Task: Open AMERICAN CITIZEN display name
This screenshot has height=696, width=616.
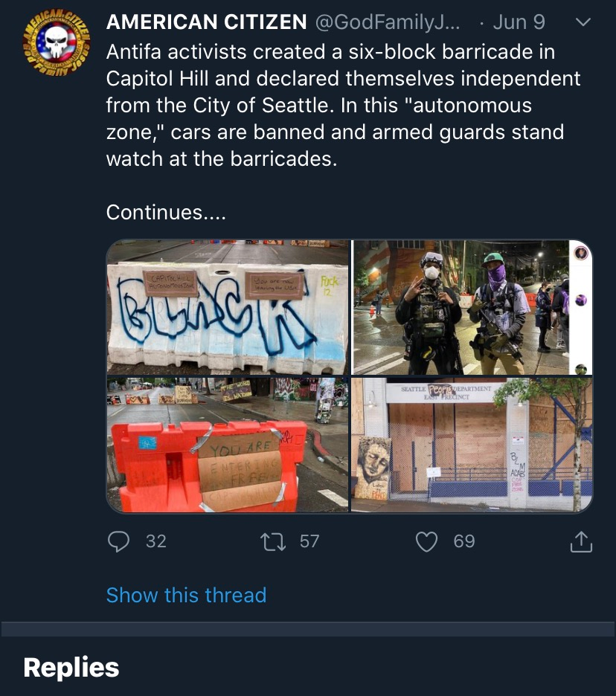Action: tap(207, 22)
